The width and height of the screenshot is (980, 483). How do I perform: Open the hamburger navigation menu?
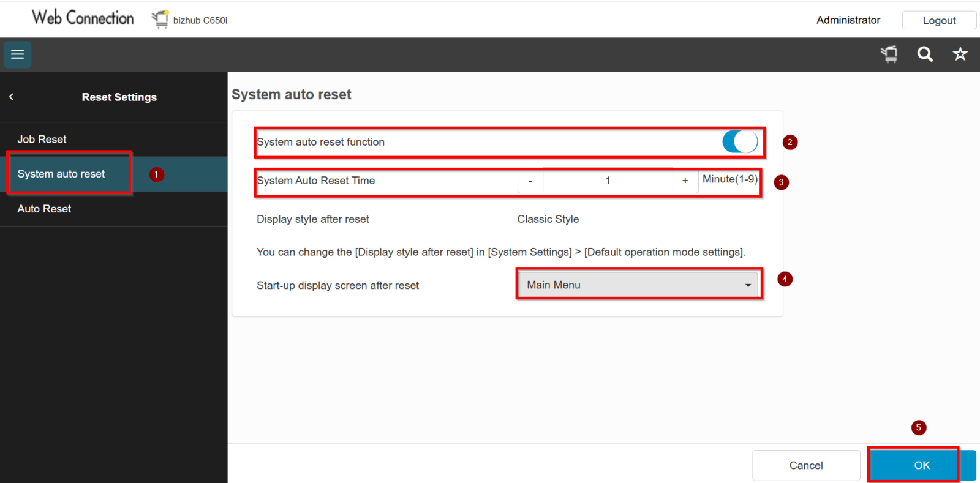tap(17, 54)
